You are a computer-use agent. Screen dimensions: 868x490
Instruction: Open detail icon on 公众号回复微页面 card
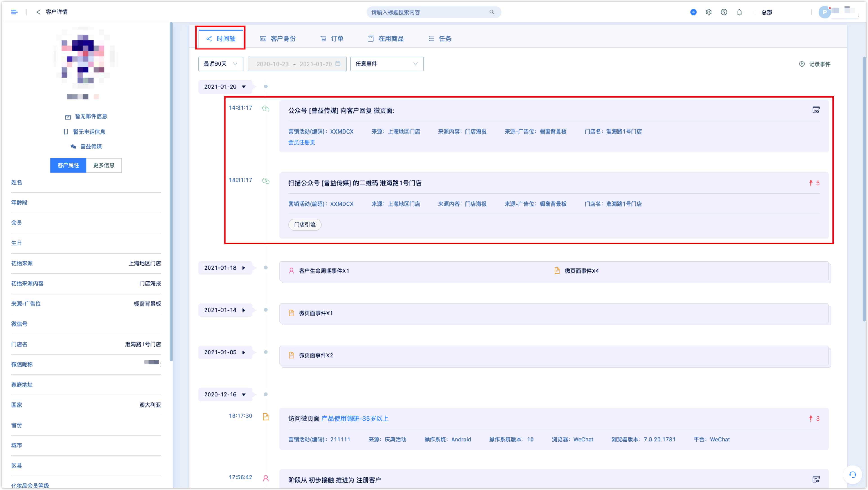(816, 110)
